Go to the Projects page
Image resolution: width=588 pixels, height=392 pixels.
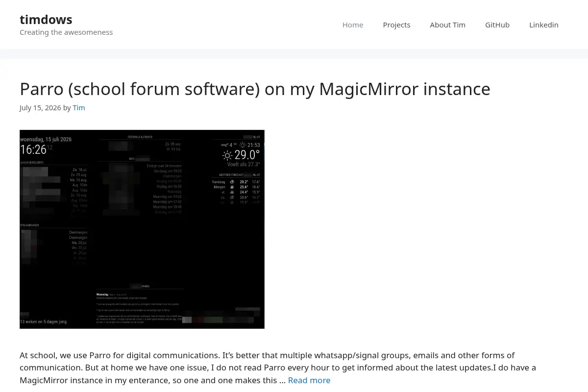click(396, 24)
